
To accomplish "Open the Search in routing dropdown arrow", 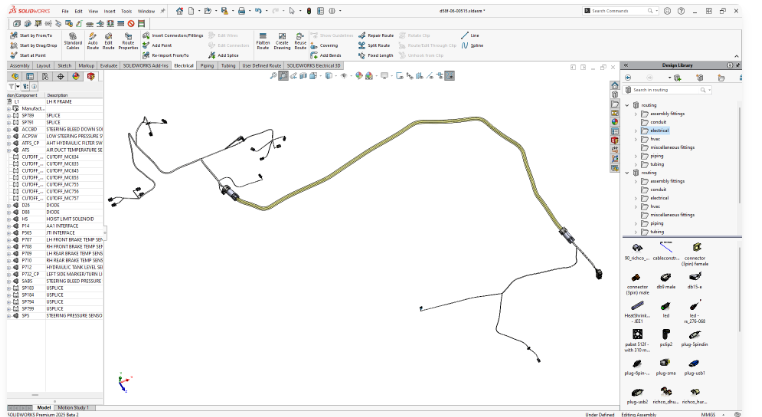I will [710, 90].
